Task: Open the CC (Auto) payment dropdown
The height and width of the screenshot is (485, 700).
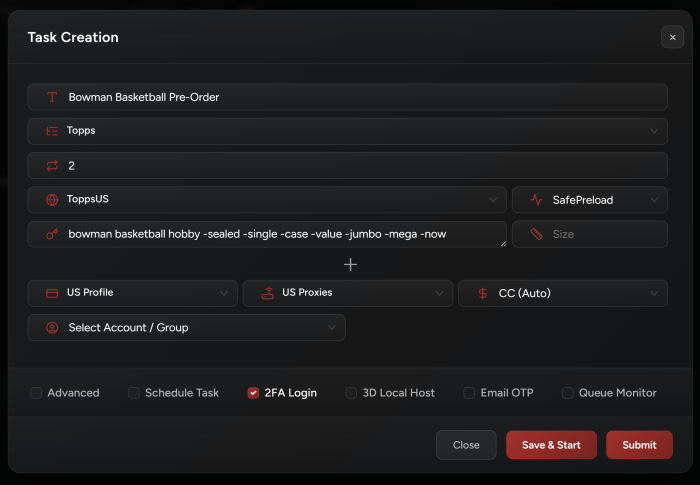Action: (x=563, y=293)
